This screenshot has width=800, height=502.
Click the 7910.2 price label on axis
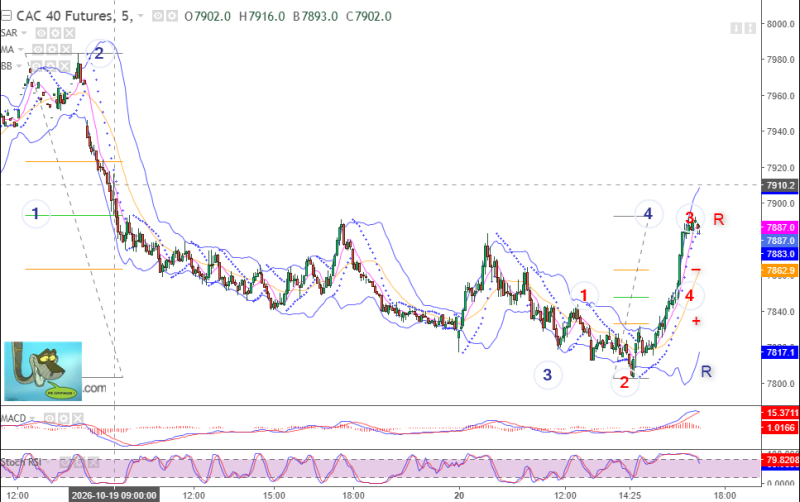(x=780, y=185)
